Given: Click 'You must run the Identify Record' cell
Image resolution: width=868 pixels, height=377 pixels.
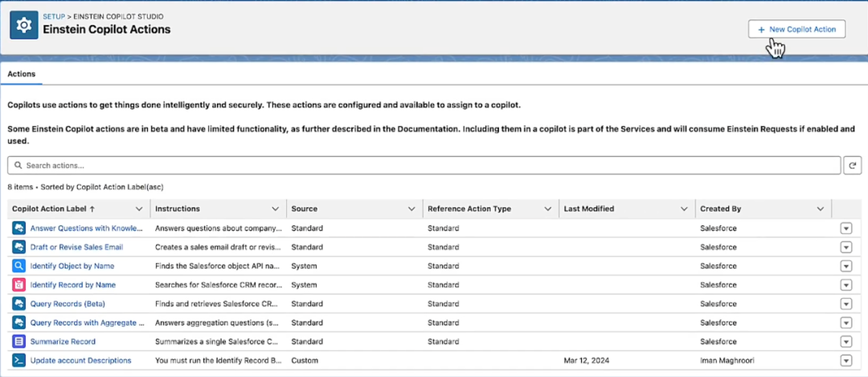Looking at the screenshot, I should click(x=219, y=360).
